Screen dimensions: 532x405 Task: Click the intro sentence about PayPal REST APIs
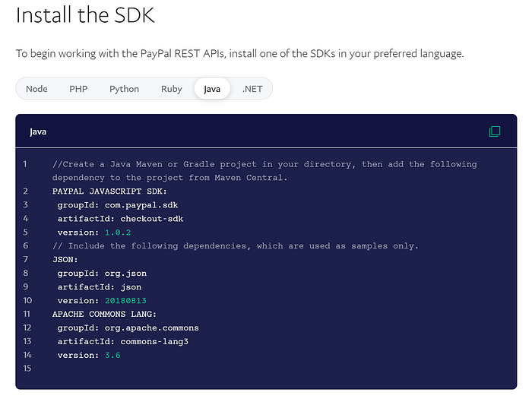[x=240, y=54]
